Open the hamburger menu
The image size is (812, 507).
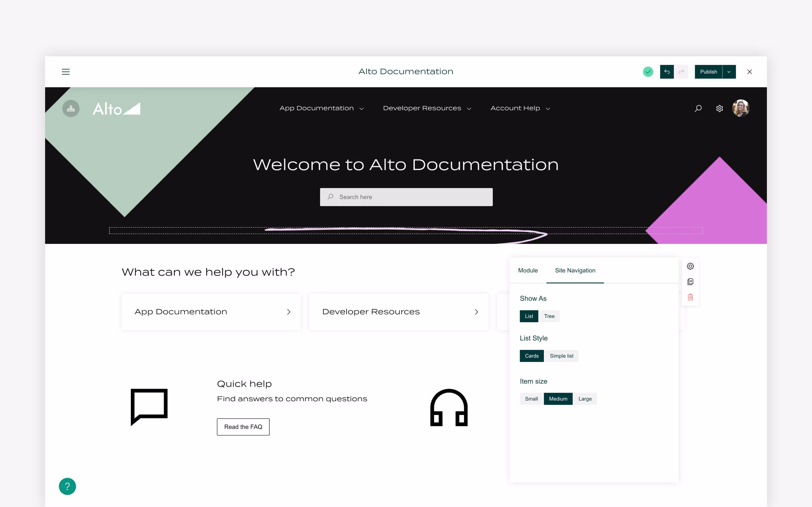tap(66, 72)
